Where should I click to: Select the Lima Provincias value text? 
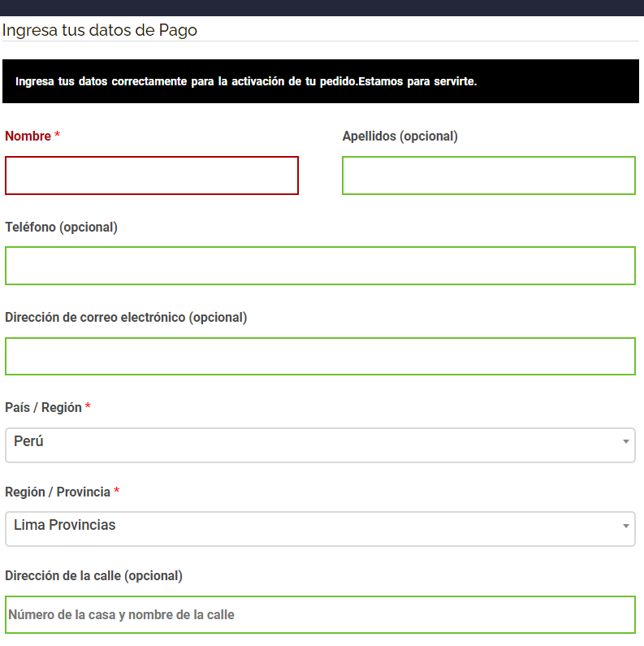[x=65, y=525]
